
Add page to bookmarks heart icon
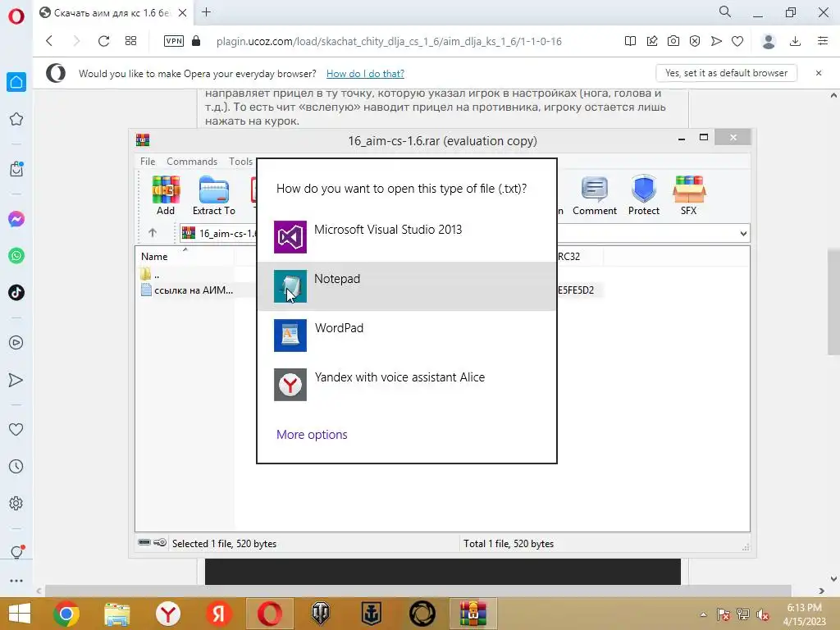[x=737, y=41]
